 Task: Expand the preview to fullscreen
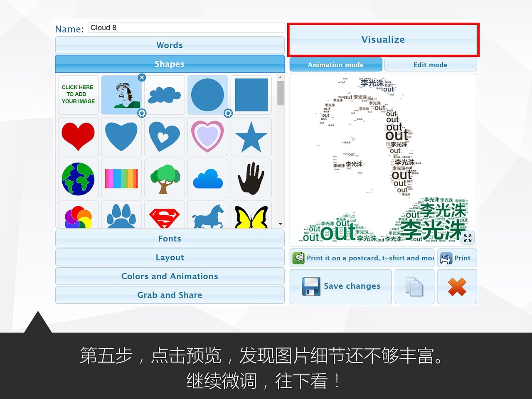468,238
